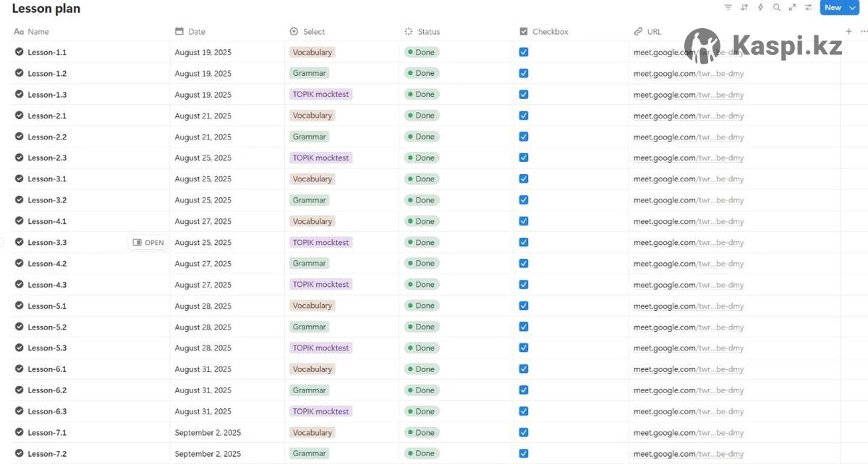Open automations lightning bolt icon
Screen dimensions: 868x464
click(760, 7)
